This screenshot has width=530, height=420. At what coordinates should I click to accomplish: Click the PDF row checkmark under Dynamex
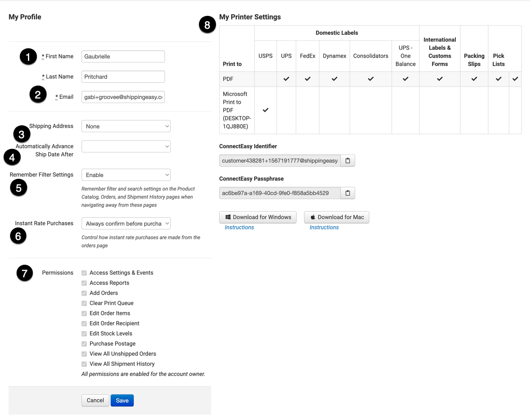pos(334,79)
